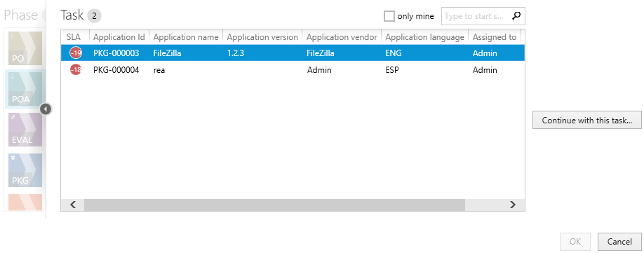Sort by Assigned to column header
This screenshot has width=644, height=253.
(495, 37)
